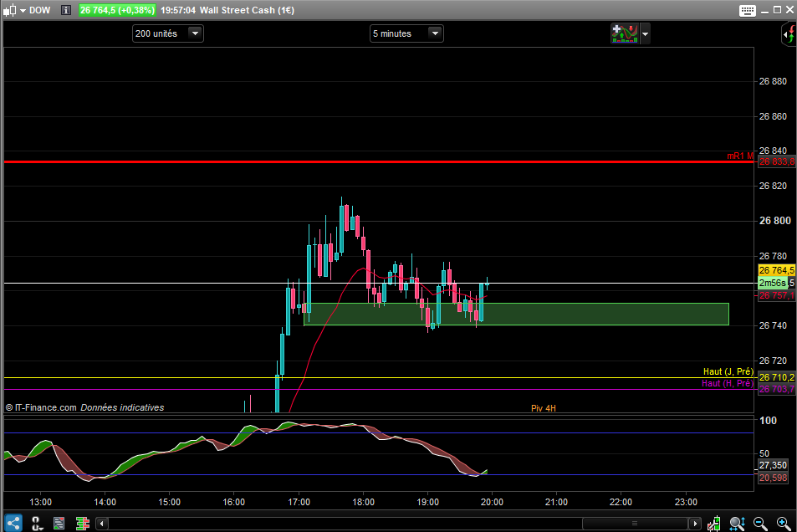
Task: Open the link group chain icon
Action: coord(37,524)
